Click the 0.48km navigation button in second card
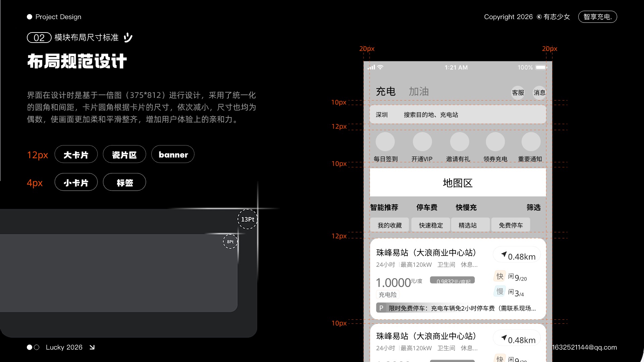The image size is (644, 362). [x=517, y=339]
